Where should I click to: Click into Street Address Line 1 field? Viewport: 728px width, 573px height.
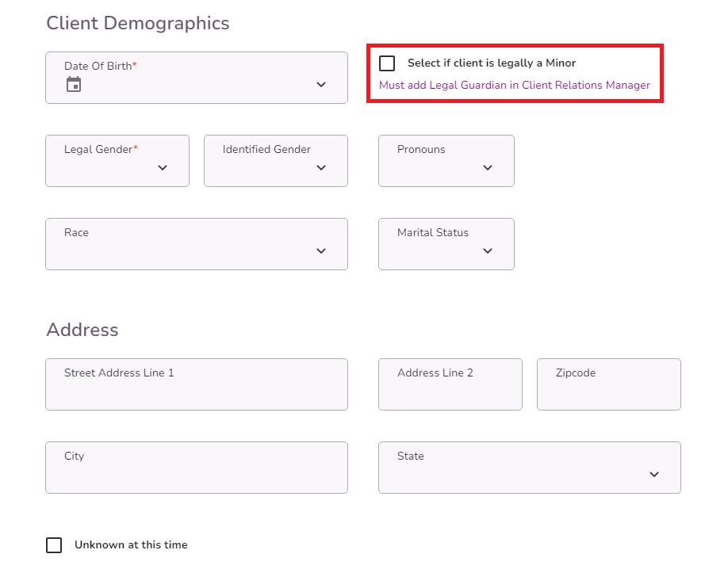pyautogui.click(x=196, y=384)
